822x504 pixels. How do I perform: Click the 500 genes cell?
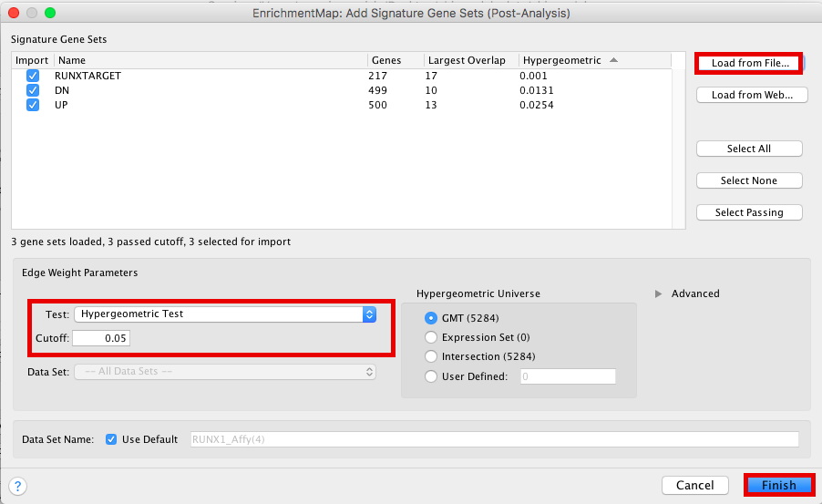click(377, 105)
